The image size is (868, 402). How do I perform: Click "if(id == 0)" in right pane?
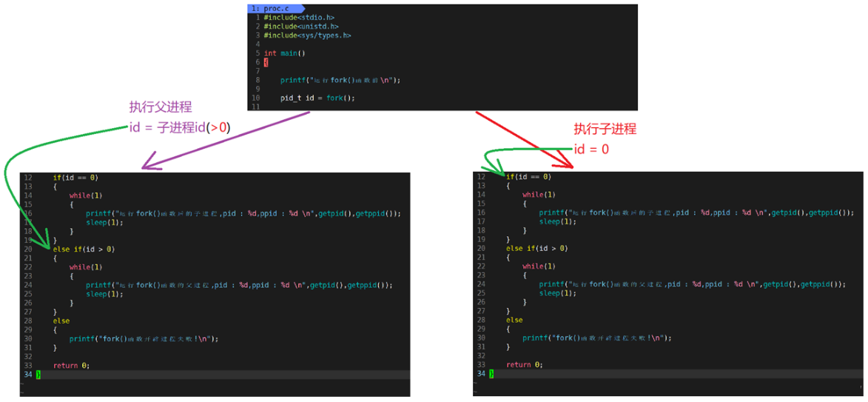[528, 177]
